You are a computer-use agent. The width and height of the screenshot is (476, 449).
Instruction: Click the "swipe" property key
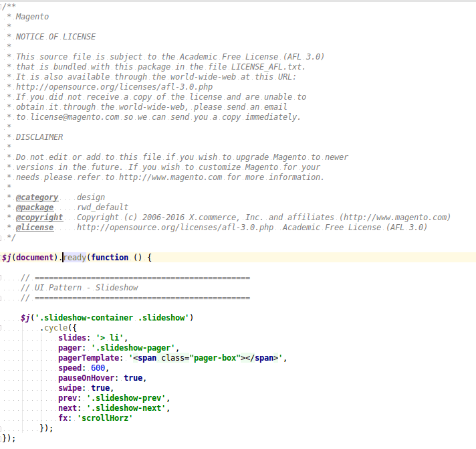click(70, 388)
